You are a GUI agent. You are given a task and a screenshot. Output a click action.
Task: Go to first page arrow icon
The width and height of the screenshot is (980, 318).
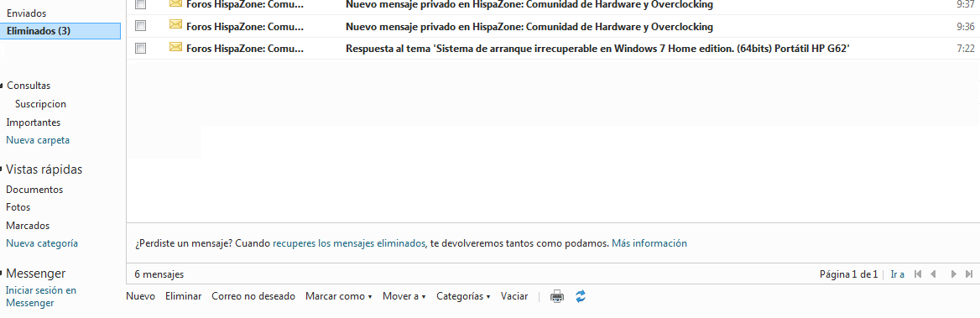(918, 274)
